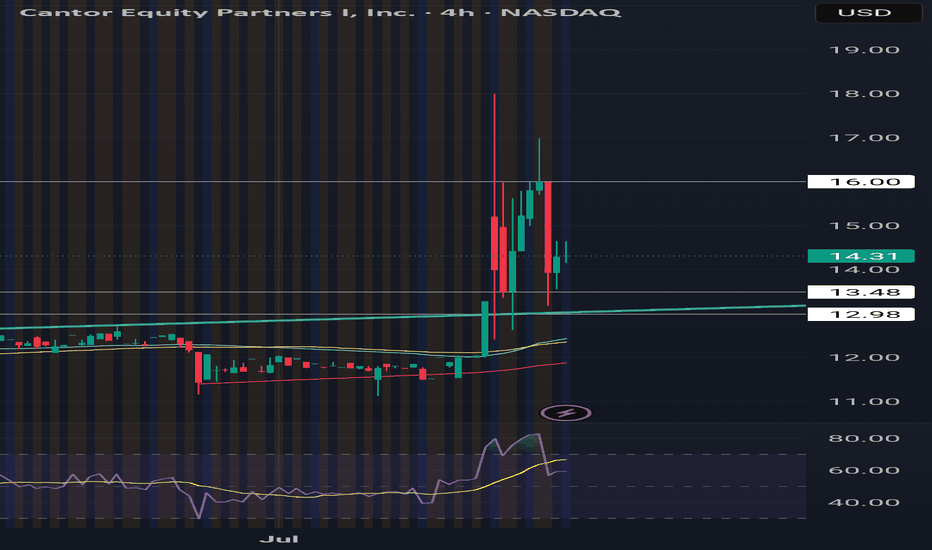Click the Jul date label on time axis
The image size is (932, 550).
279,539
